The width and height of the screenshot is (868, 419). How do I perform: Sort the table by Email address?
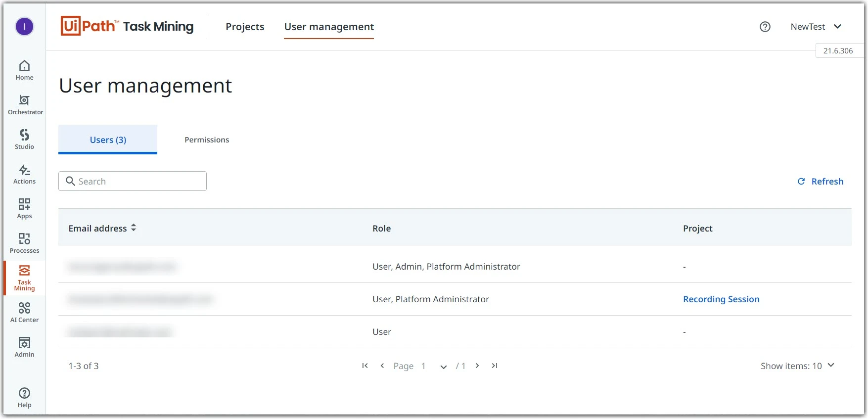[134, 228]
